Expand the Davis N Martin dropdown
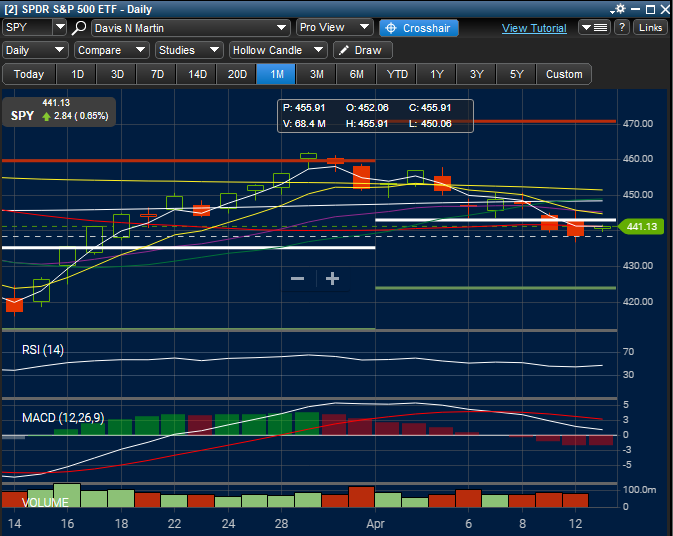Image resolution: width=673 pixels, height=536 pixels. [x=281, y=28]
